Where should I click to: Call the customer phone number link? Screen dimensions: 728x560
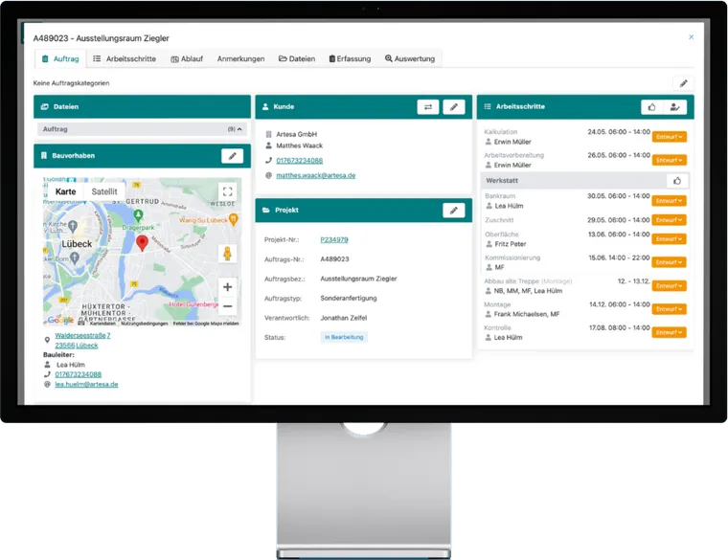[x=300, y=161]
